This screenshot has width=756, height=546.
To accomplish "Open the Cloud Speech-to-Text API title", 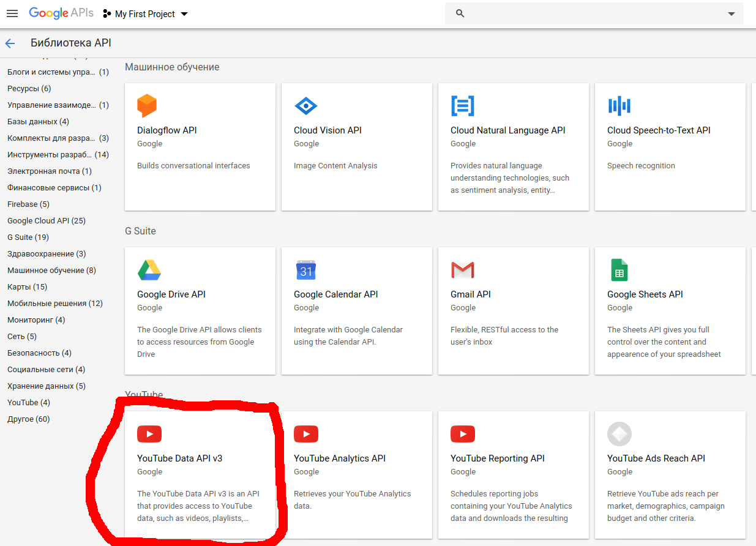I will (659, 130).
